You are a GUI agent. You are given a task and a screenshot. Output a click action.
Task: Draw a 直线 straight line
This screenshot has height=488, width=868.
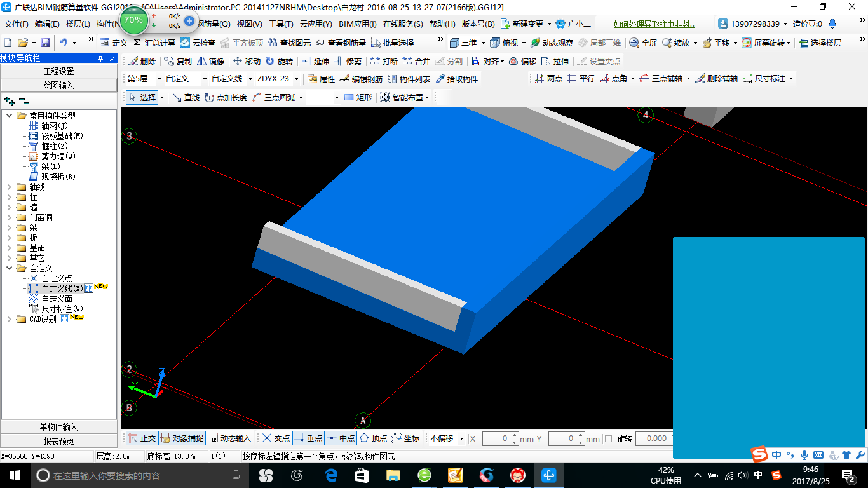click(186, 97)
